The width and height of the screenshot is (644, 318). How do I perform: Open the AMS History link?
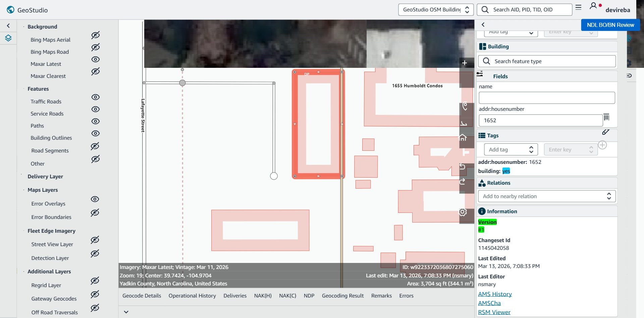[x=495, y=294]
